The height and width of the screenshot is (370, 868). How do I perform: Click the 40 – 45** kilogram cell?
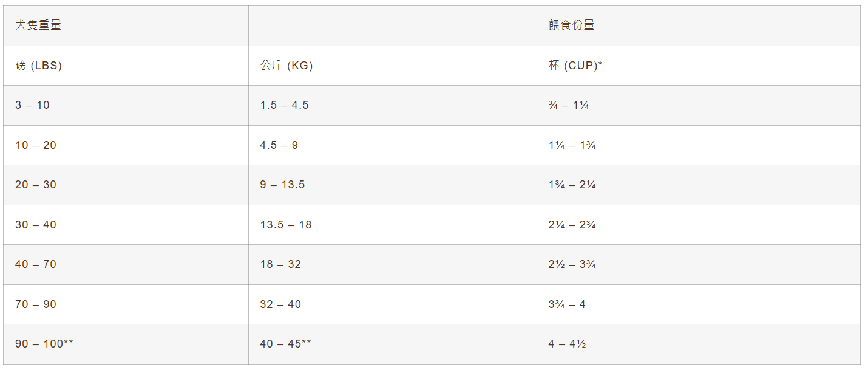(x=286, y=344)
